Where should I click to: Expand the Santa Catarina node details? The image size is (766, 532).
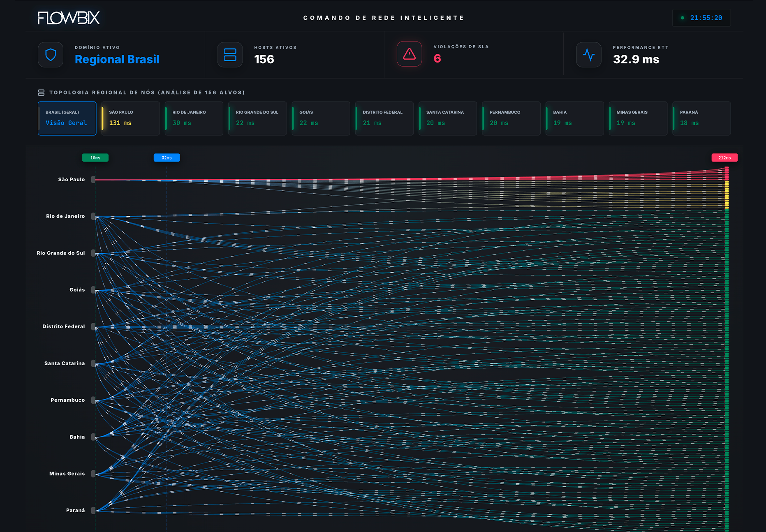coord(94,363)
